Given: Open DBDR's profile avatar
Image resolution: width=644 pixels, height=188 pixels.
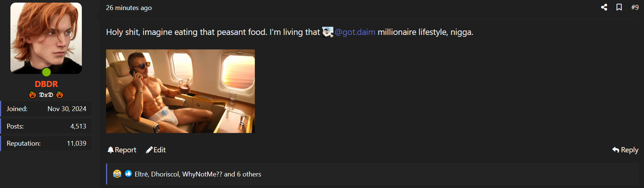Looking at the screenshot, I should tap(46, 38).
